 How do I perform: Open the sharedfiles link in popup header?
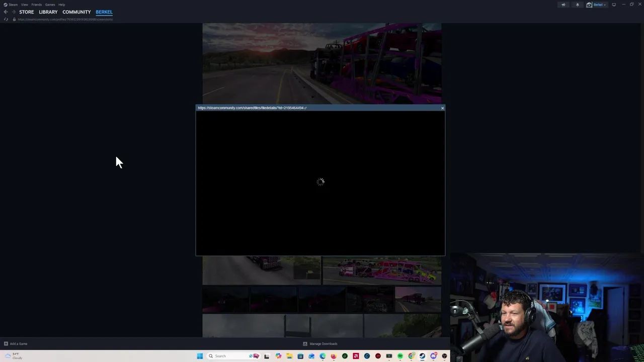click(252, 108)
